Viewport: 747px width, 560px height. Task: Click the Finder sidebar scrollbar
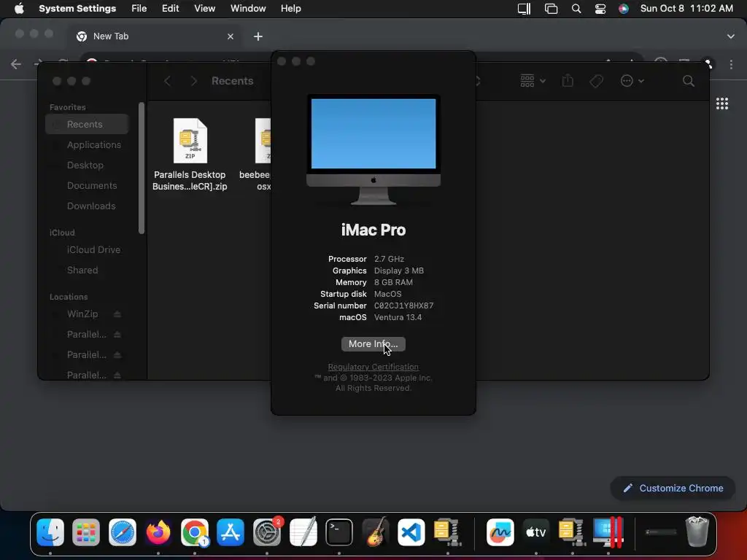[x=142, y=168]
